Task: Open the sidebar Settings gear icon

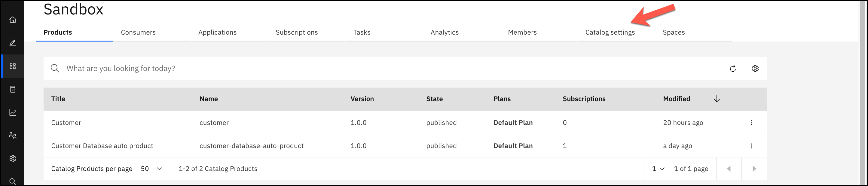Action: click(x=13, y=159)
